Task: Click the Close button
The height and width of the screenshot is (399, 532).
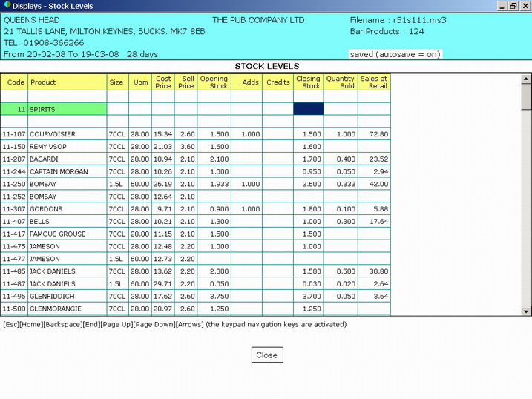Action: (266, 355)
